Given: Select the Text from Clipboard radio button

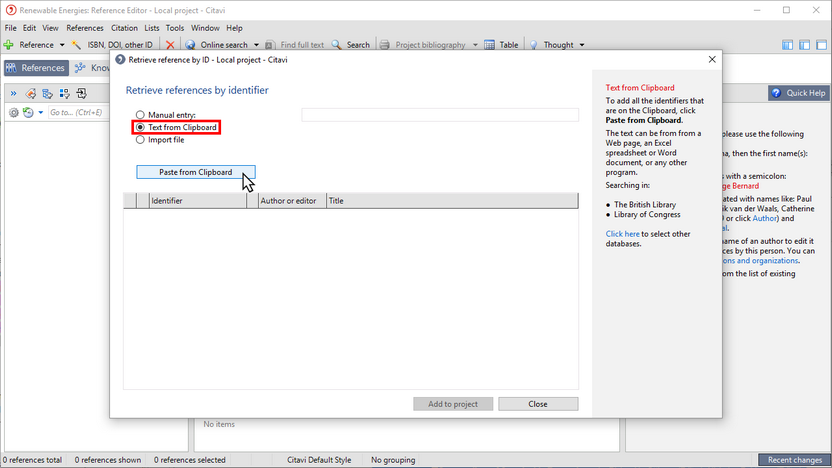Looking at the screenshot, I should click(140, 127).
